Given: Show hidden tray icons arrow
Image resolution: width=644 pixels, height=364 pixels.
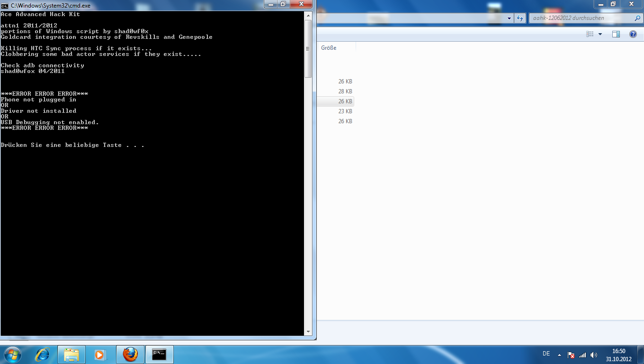Looking at the screenshot, I should [559, 355].
